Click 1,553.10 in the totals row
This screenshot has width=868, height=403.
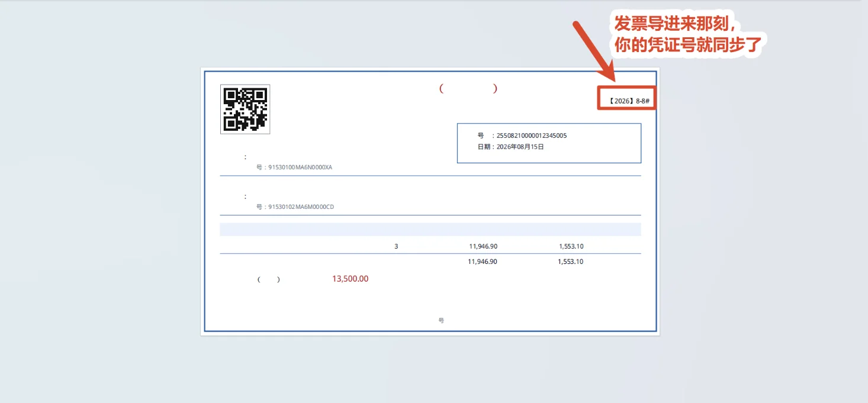570,262
